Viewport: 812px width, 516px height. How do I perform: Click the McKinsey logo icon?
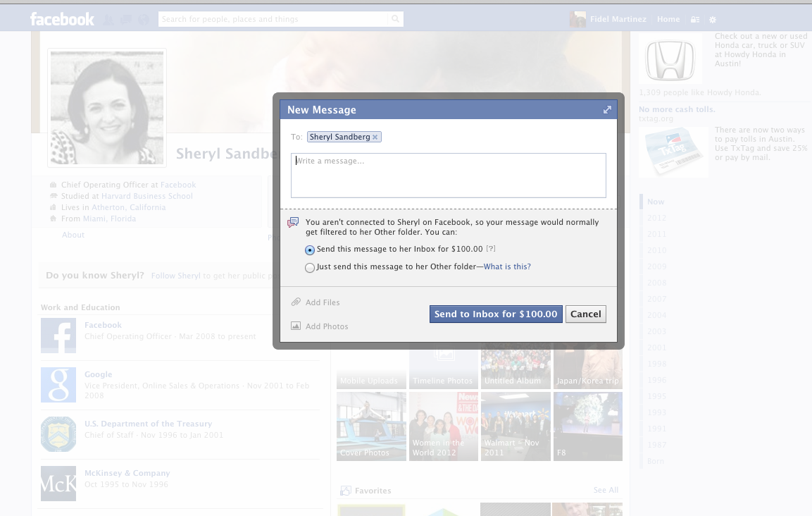(x=58, y=484)
